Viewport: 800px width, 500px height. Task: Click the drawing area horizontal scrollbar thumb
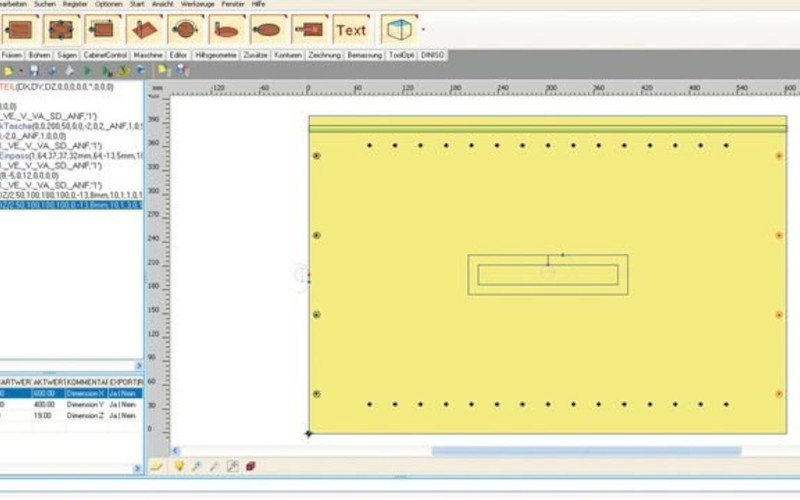pyautogui.click(x=586, y=451)
